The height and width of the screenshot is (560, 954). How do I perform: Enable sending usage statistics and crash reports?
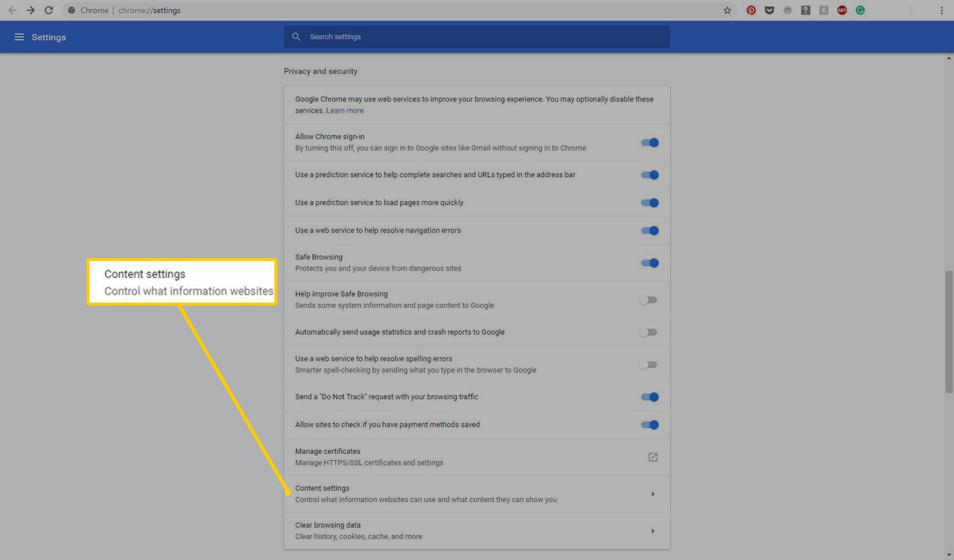pos(649,332)
